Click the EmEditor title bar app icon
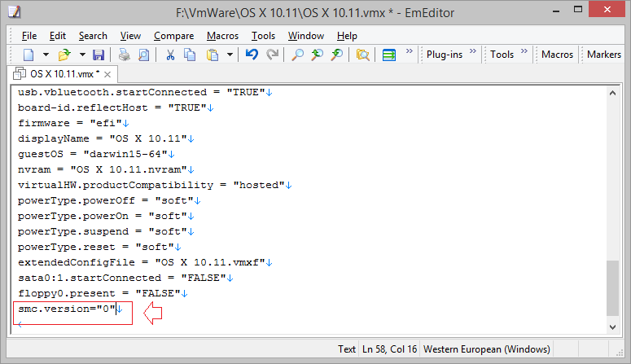Image resolution: width=631 pixels, height=364 pixels. (14, 12)
